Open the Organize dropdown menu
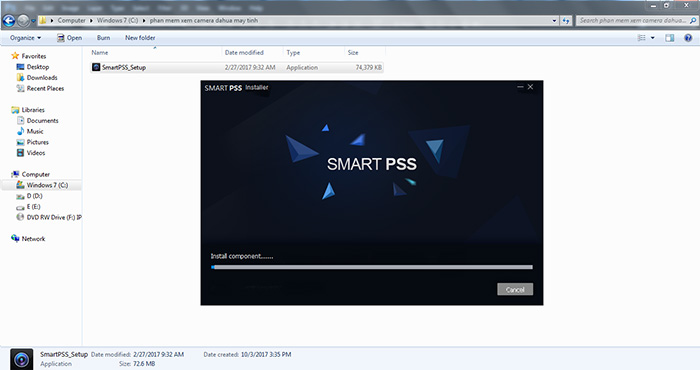Screen dimensions: 700x370 25,38
